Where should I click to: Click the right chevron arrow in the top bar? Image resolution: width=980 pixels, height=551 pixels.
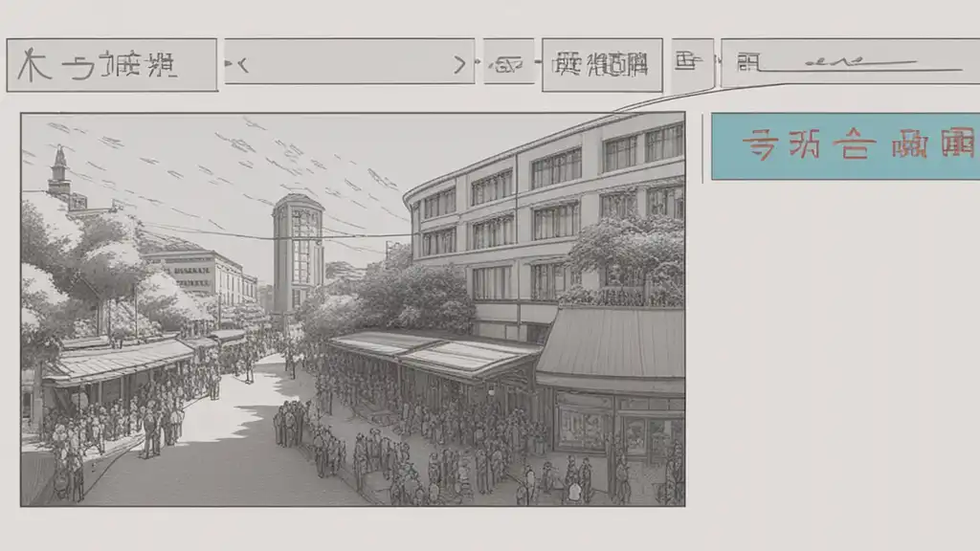[x=460, y=64]
